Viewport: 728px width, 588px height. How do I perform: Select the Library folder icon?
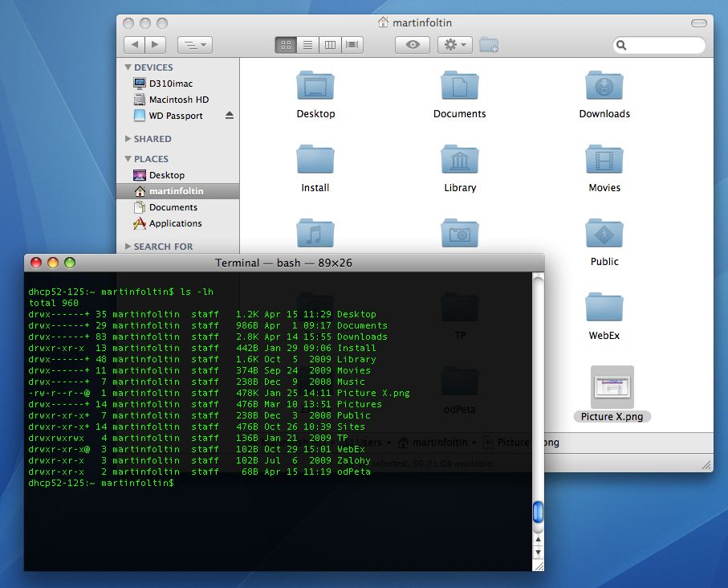pyautogui.click(x=460, y=159)
